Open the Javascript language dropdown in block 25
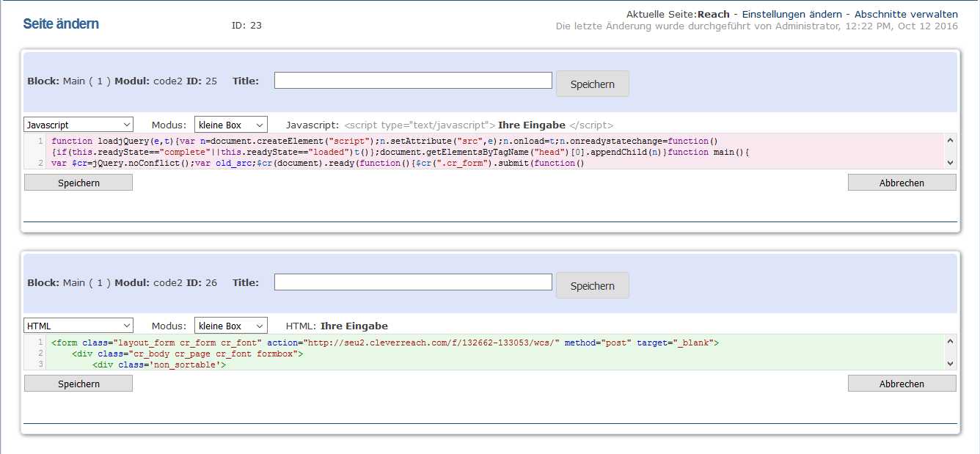Screen dimensions: 980x454 (78, 125)
